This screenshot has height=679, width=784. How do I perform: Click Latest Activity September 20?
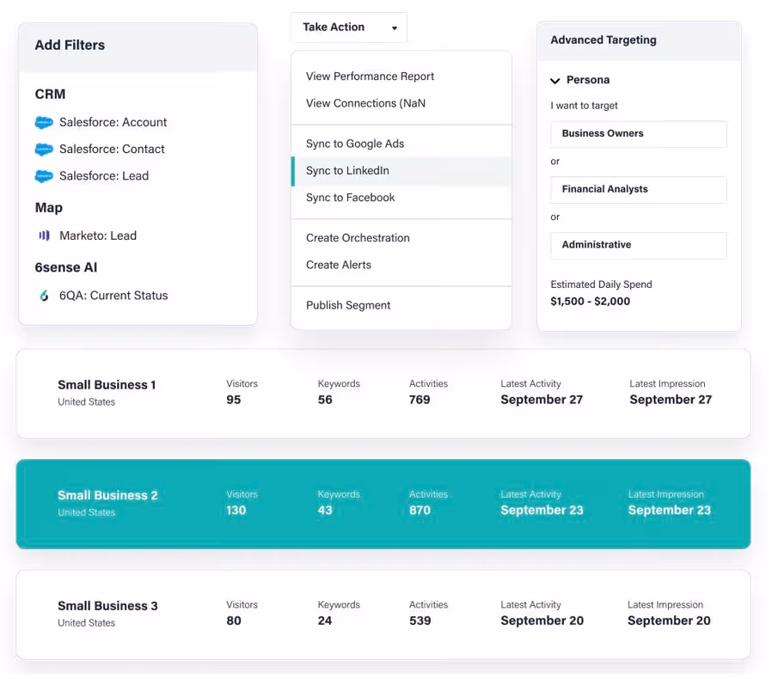(x=542, y=621)
